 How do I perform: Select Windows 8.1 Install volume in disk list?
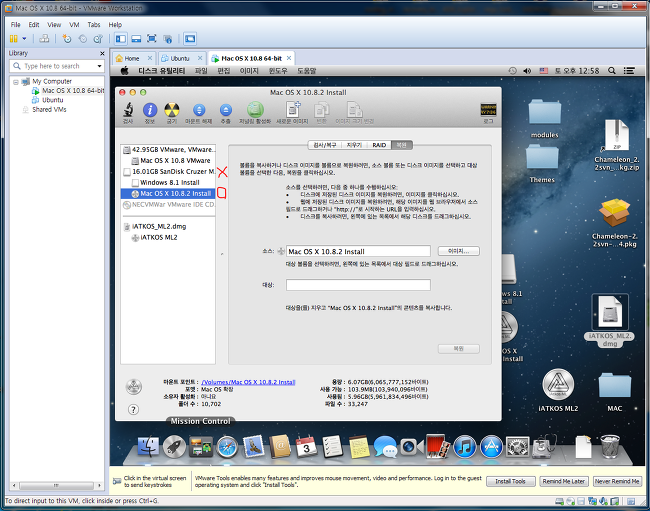169,182
